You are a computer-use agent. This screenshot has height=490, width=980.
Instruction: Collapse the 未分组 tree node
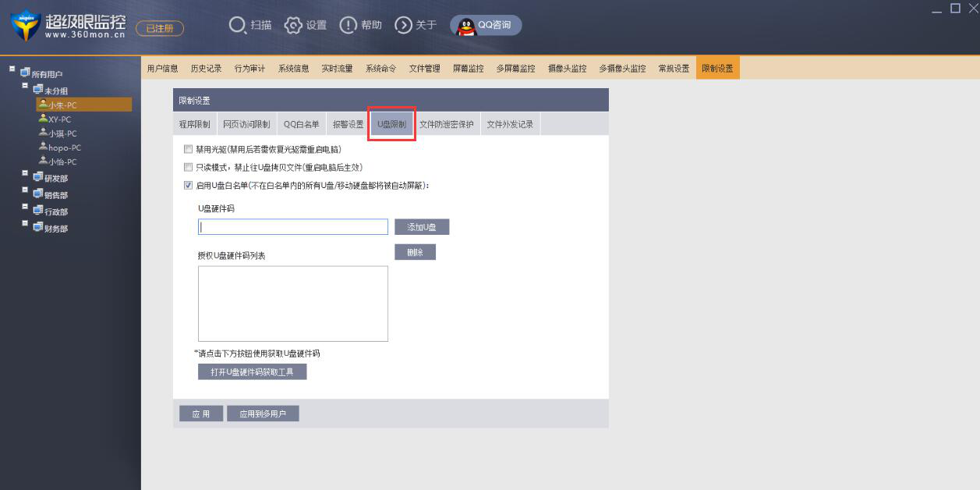tap(26, 86)
